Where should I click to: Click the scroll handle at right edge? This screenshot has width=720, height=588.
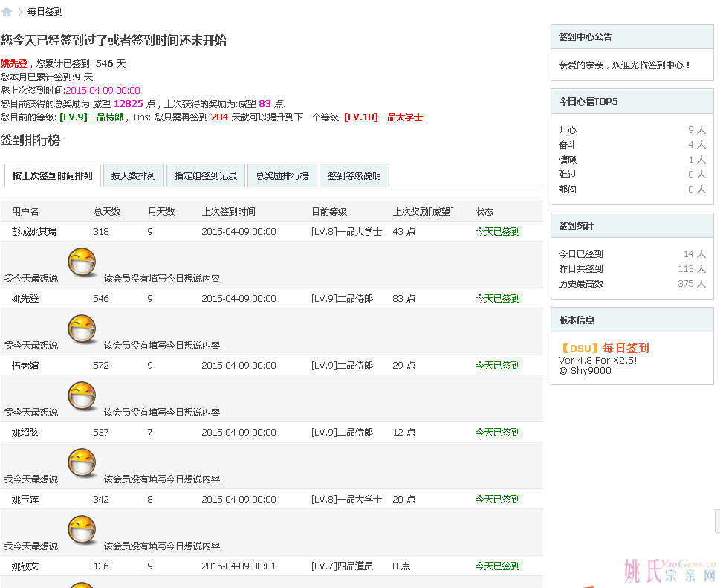[717, 521]
